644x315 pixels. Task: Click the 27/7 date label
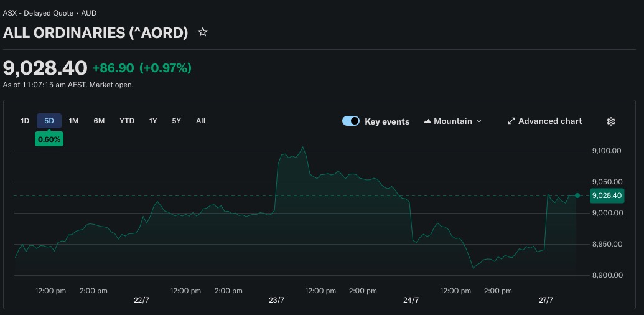point(546,300)
